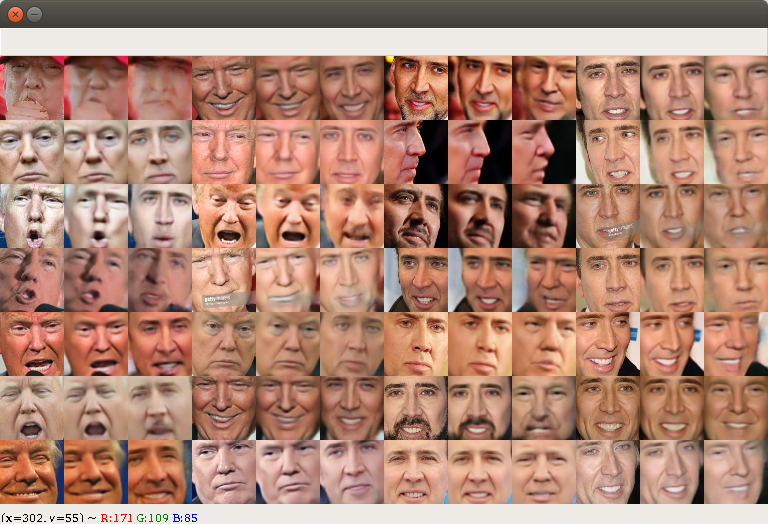Click the red channel value R:171
Screen dimensions: 768x524
click(117, 518)
